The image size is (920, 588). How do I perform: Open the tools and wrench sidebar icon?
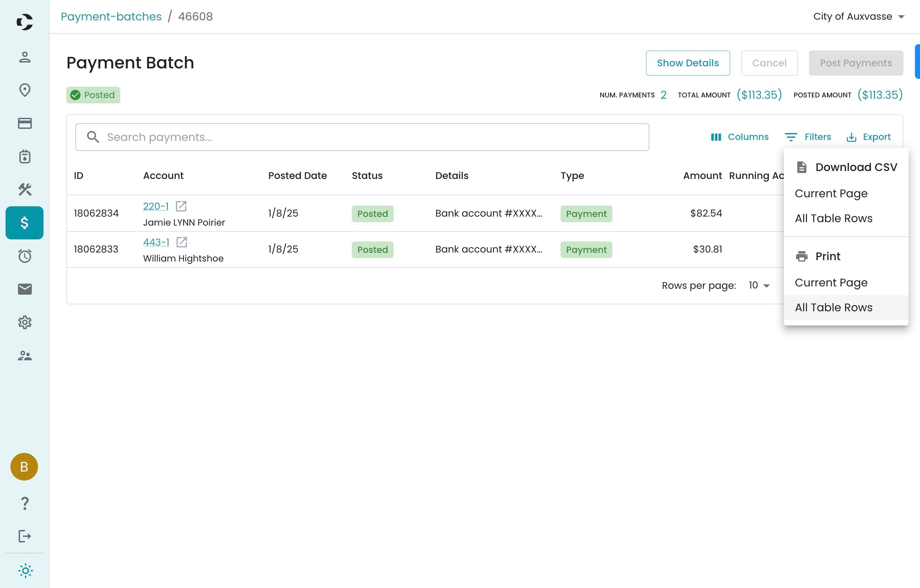pyautogui.click(x=25, y=189)
